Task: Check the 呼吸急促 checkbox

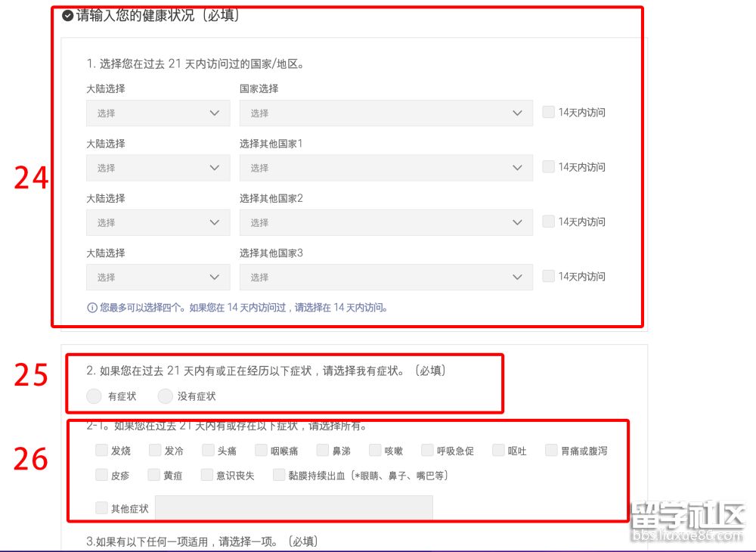Action: point(428,451)
